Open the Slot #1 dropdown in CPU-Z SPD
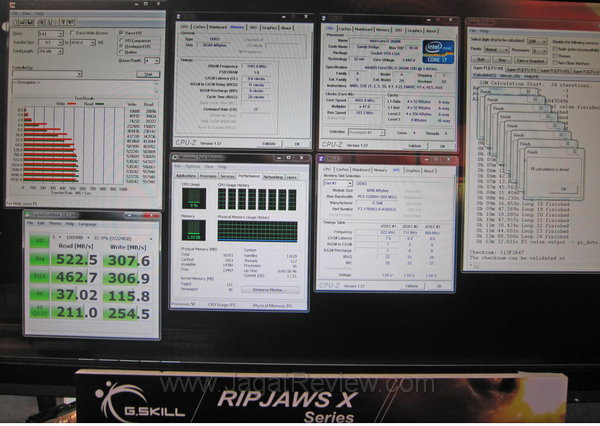Screen dimensions: 600x426 click(338, 183)
